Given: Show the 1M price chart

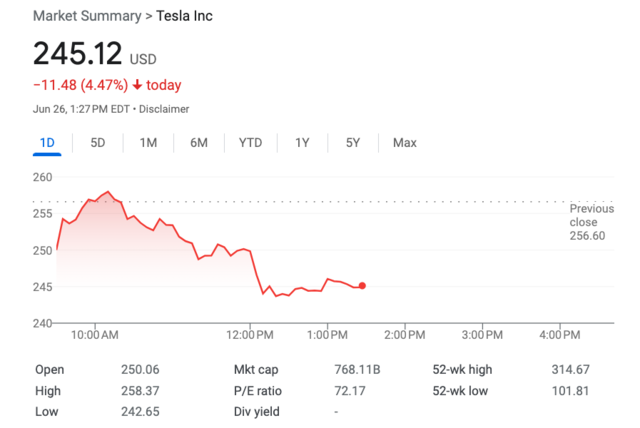Looking at the screenshot, I should point(148,142).
